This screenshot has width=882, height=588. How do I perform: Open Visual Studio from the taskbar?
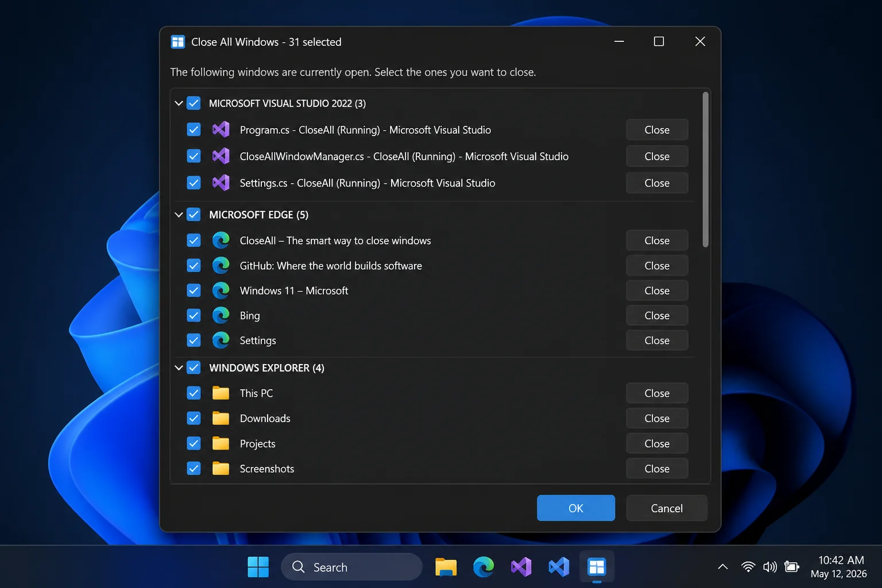(521, 567)
